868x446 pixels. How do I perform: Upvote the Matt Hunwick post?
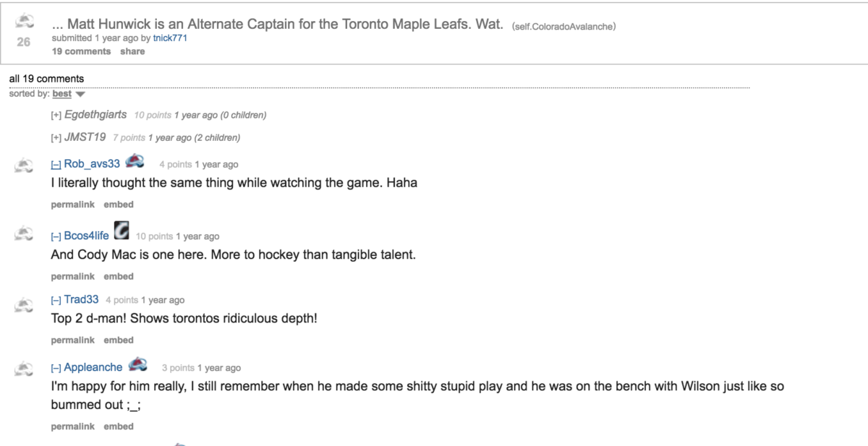[x=24, y=20]
